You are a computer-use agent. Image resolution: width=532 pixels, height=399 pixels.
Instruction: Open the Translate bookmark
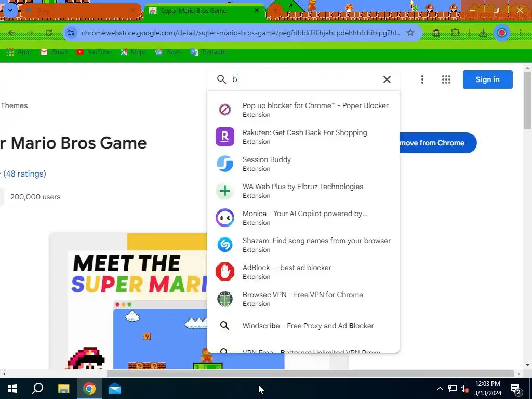coord(208,52)
